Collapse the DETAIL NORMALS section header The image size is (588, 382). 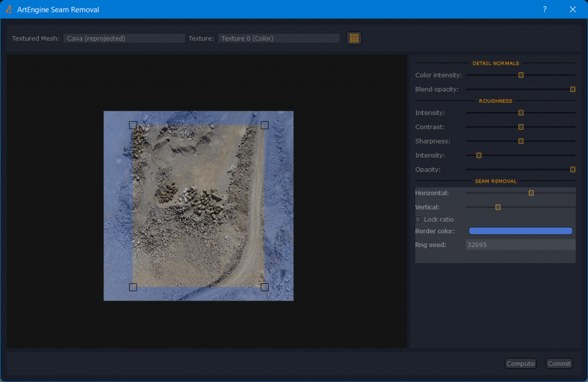tap(495, 63)
